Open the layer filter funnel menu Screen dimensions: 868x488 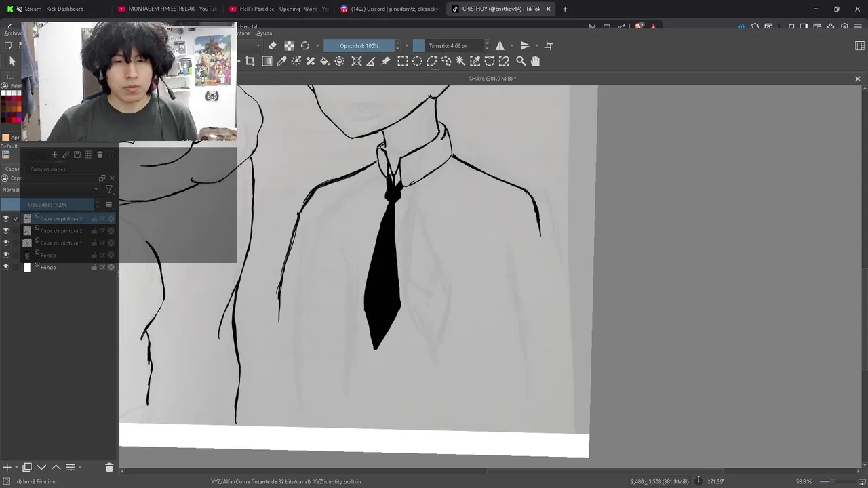pos(109,190)
